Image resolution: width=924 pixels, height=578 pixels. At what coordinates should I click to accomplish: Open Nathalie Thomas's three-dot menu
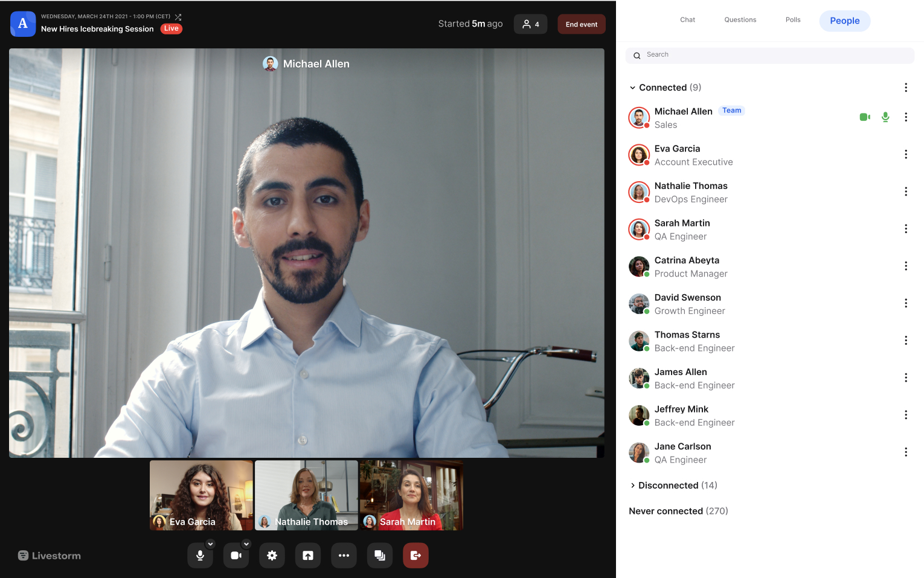pyautogui.click(x=906, y=191)
